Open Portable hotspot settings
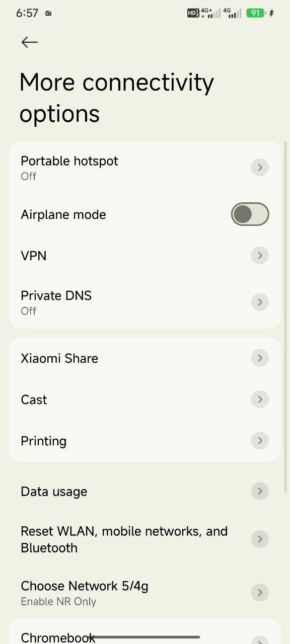290x644 pixels. tap(145, 168)
